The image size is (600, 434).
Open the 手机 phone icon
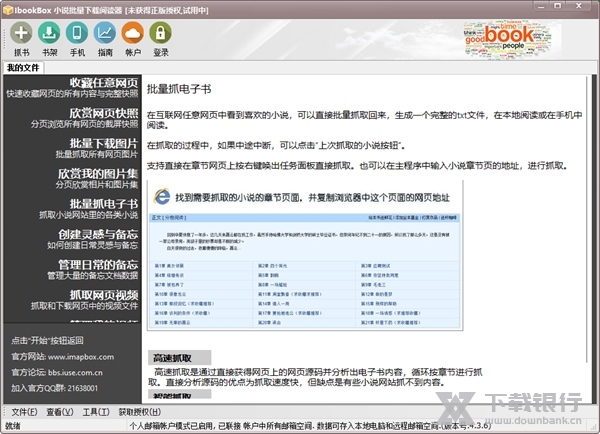click(77, 33)
